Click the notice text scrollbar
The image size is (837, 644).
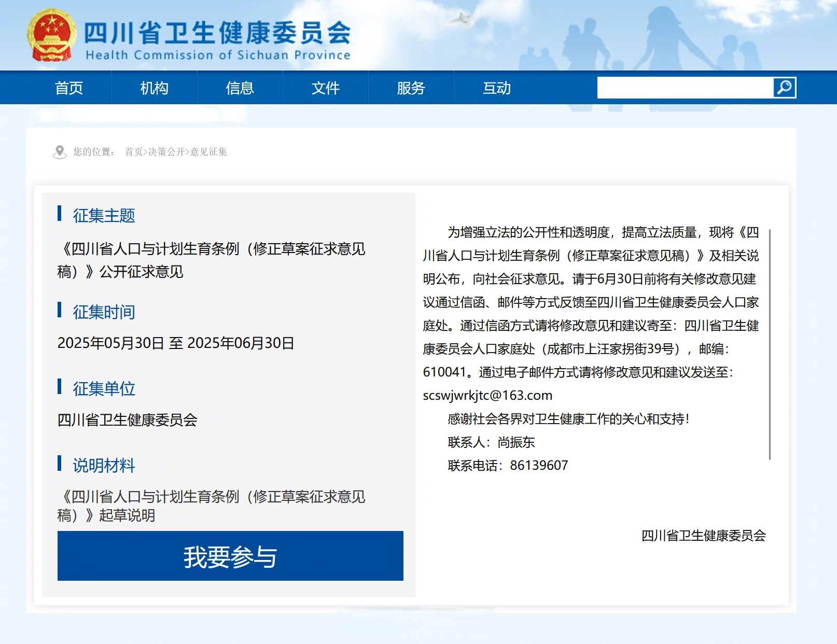[x=770, y=344]
